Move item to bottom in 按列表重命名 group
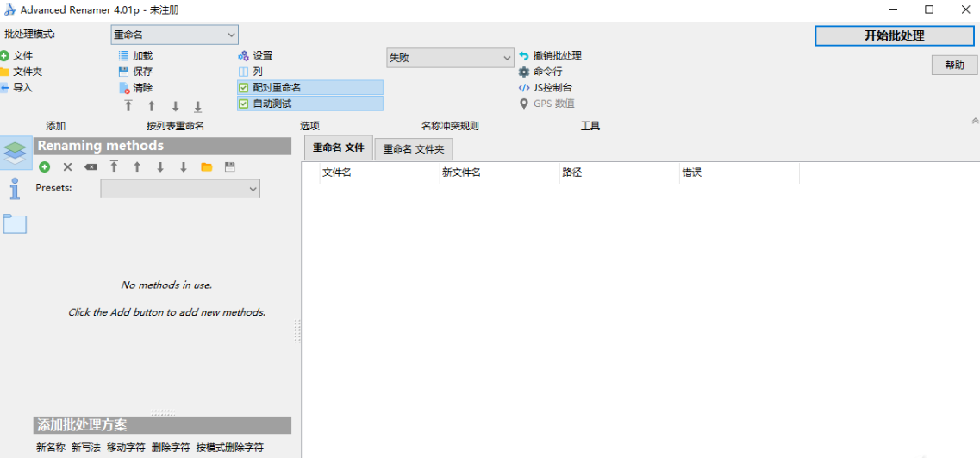This screenshot has width=980, height=458. click(197, 106)
